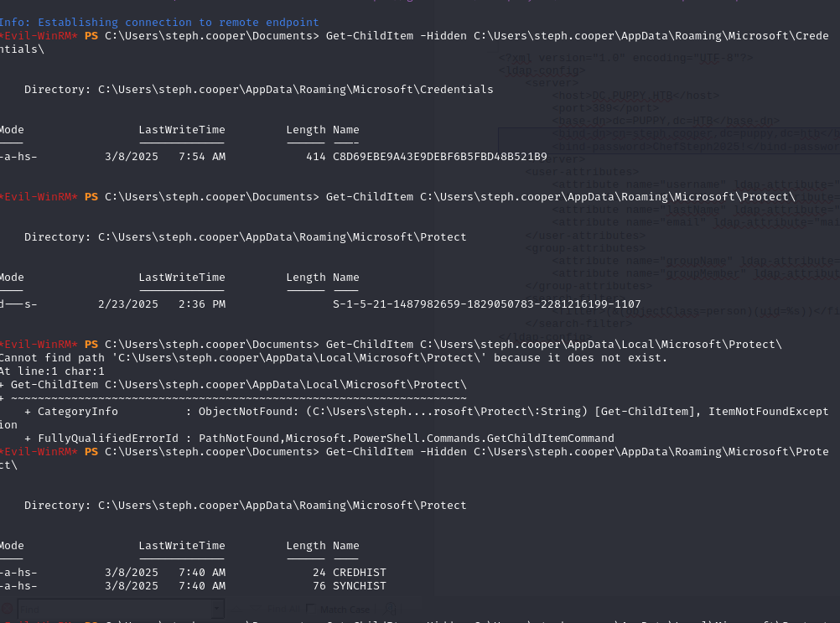The height and width of the screenshot is (623, 840).
Task: Click the CategoryInfo label in the error
Action: pyautogui.click(x=78, y=412)
